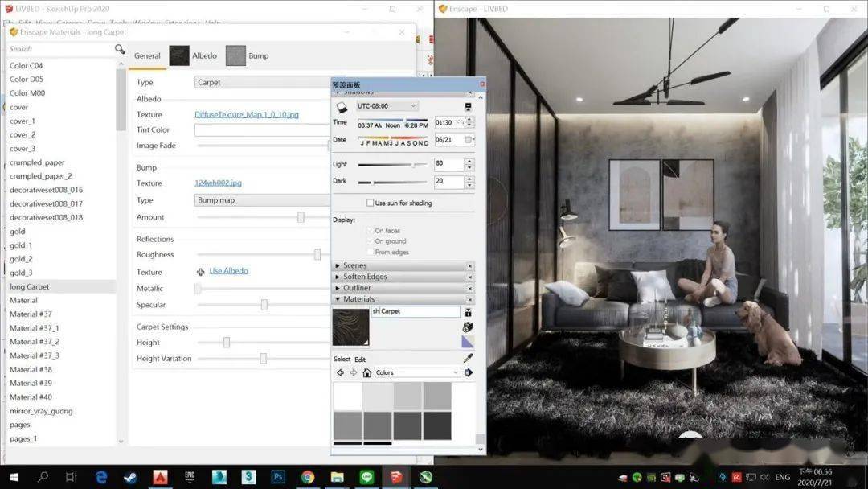Click the Use Albedo link
The image size is (868, 489).
coord(228,271)
